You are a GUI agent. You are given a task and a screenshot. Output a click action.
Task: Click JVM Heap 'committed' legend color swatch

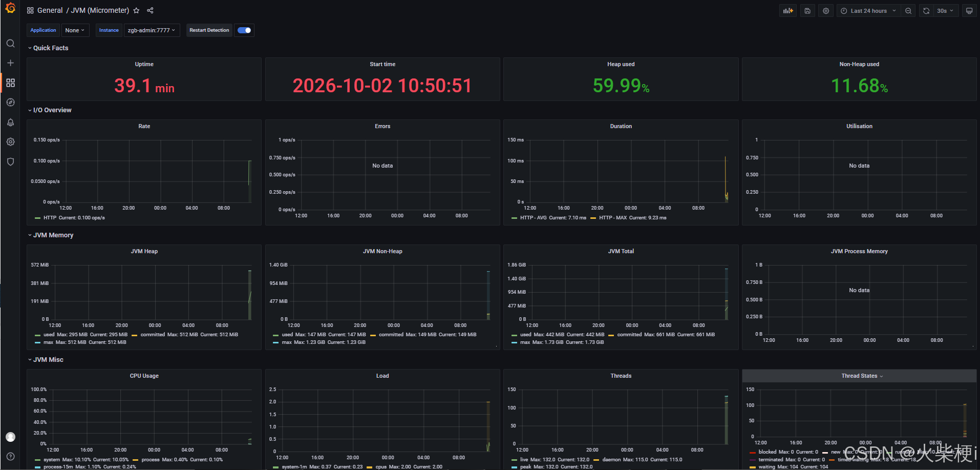click(x=135, y=335)
